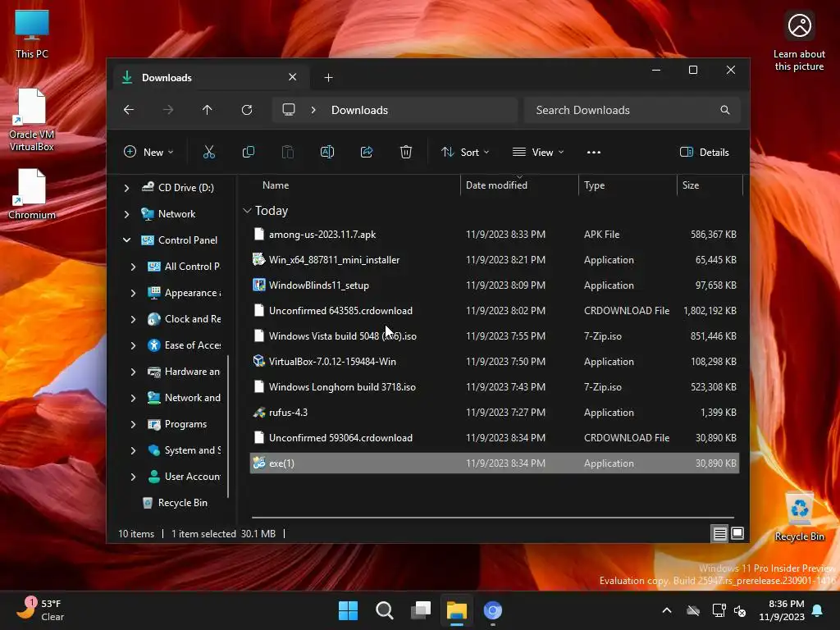The image size is (840, 630).
Task: Select Unconfirmed 643585.crdownload file
Action: (495, 311)
